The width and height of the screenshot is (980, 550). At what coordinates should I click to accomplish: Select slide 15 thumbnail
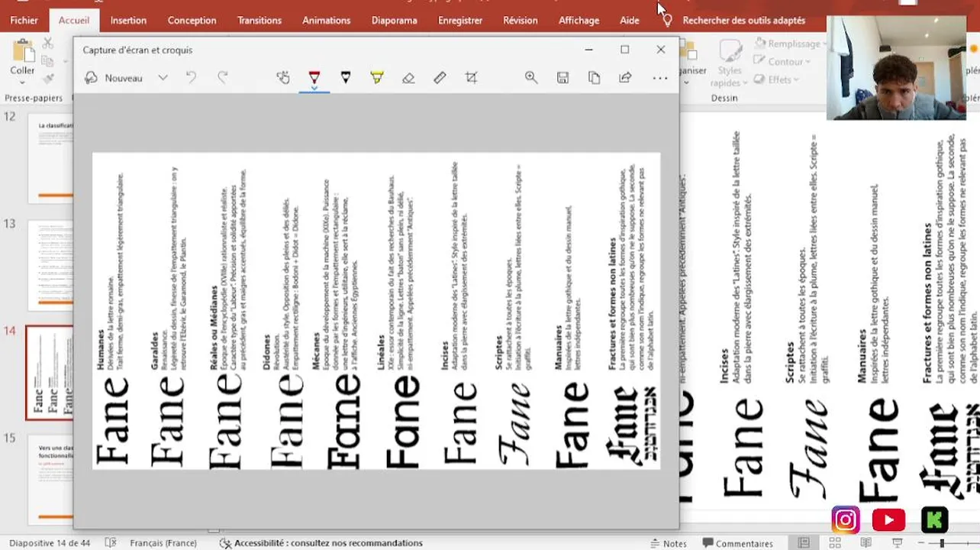50,479
